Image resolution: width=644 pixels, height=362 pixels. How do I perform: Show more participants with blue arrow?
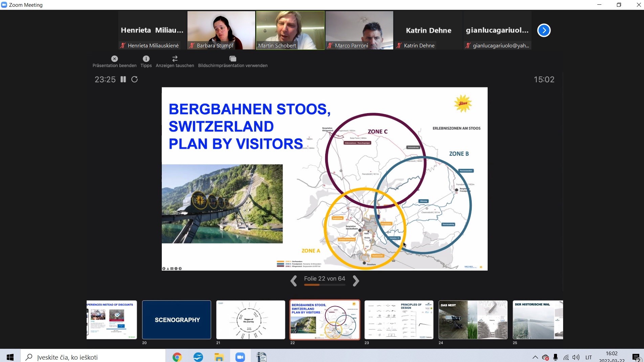tap(544, 30)
